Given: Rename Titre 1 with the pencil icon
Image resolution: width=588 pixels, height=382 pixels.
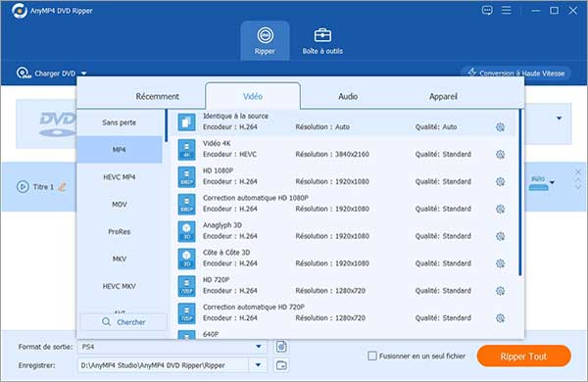Looking at the screenshot, I should pyautogui.click(x=63, y=186).
